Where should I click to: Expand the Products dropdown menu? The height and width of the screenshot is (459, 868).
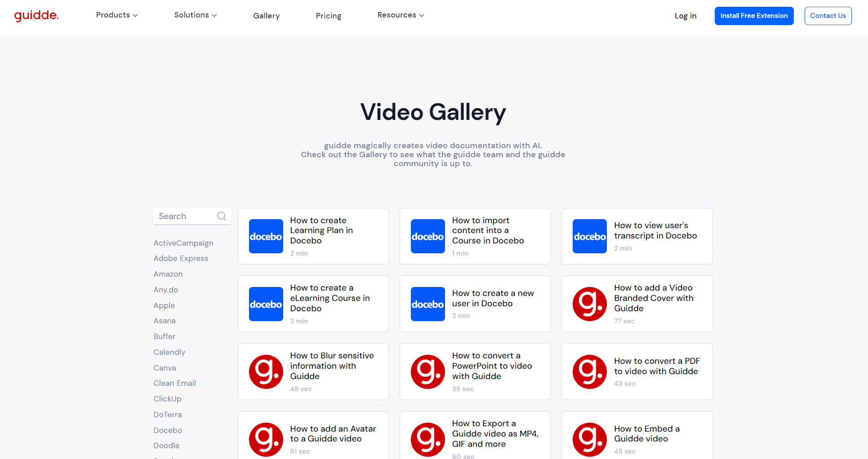coord(117,15)
